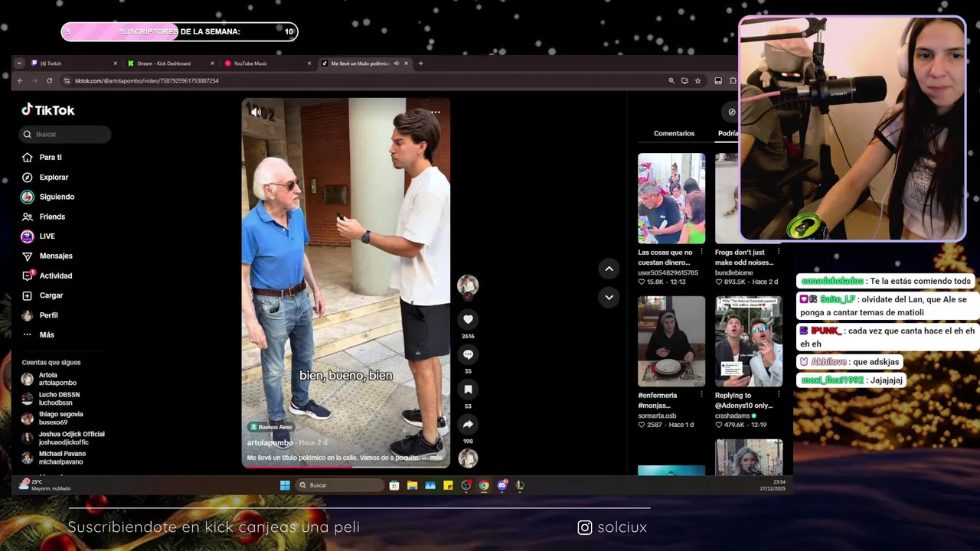This screenshot has height=551, width=980.
Task: Open comments via the speech bubble icon
Action: click(x=468, y=354)
